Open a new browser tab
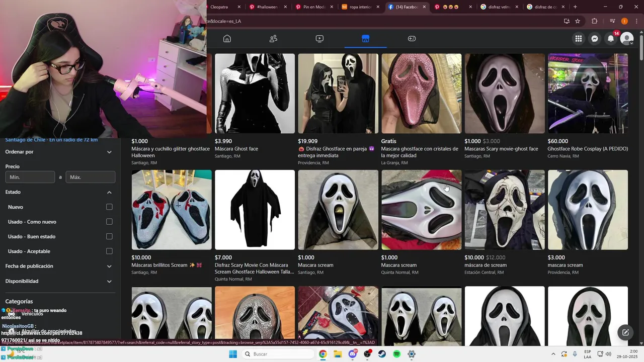This screenshot has height=362, width=644. (575, 7)
